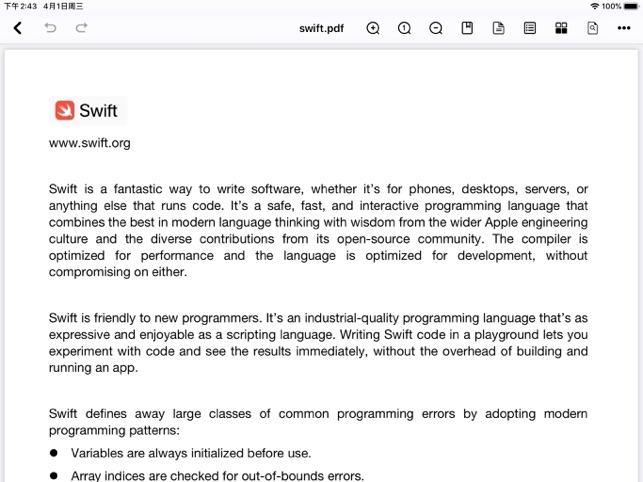This screenshot has height=482, width=643.
Task: Tap the Wi-Fi status icon
Action: pyautogui.click(x=595, y=6)
